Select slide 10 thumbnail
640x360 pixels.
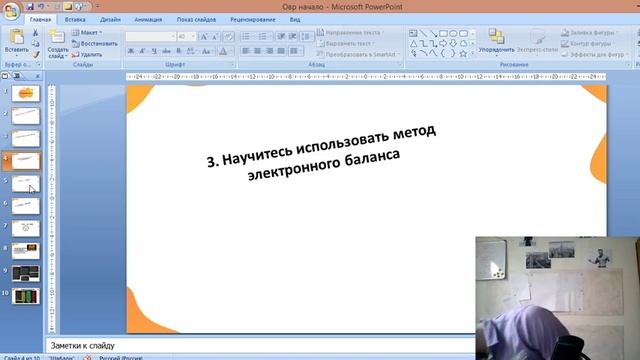(25, 296)
